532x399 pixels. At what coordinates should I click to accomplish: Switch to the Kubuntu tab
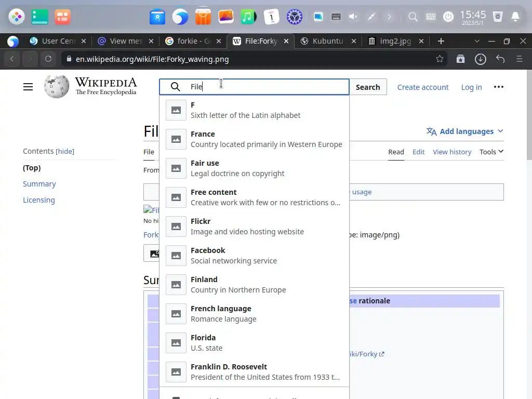click(328, 41)
